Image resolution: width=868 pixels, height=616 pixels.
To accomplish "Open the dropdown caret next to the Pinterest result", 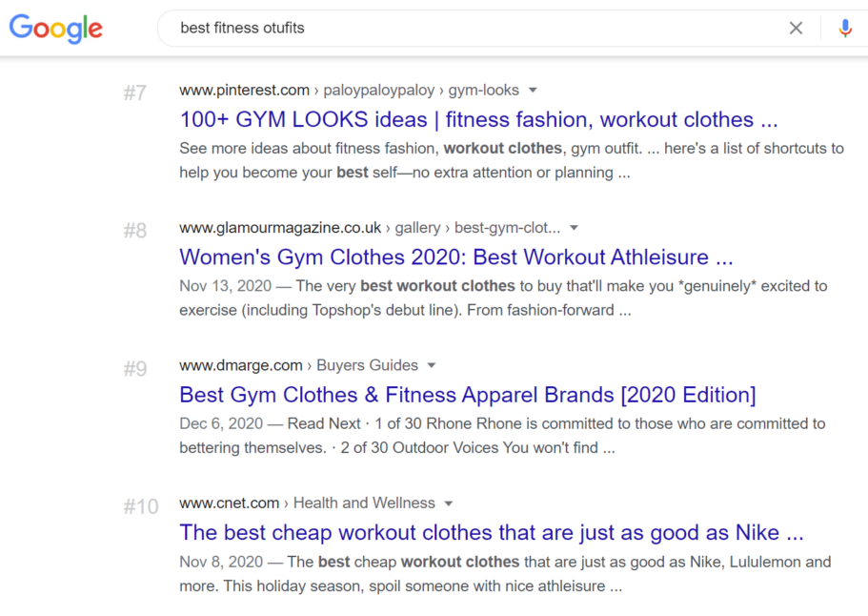I will point(533,90).
